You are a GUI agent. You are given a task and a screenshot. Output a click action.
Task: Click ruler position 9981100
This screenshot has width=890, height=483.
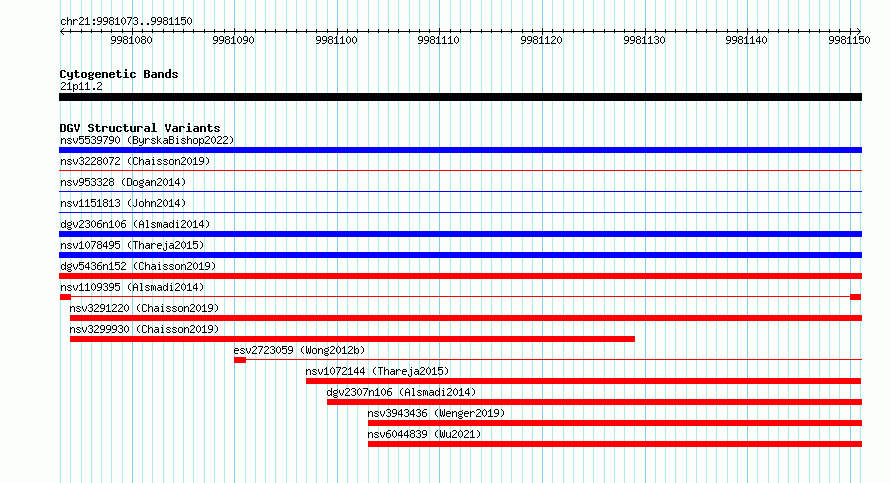click(x=336, y=40)
